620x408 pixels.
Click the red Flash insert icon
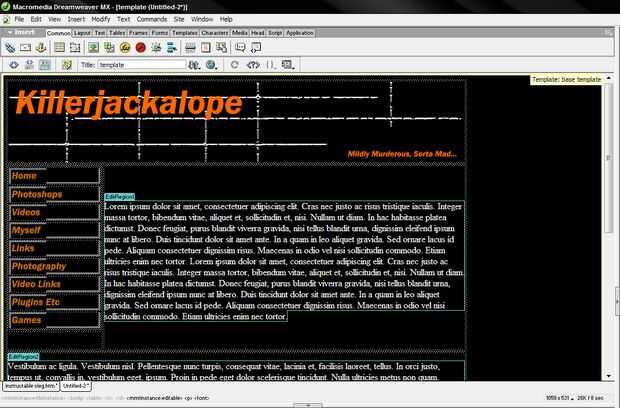[x=140, y=48]
